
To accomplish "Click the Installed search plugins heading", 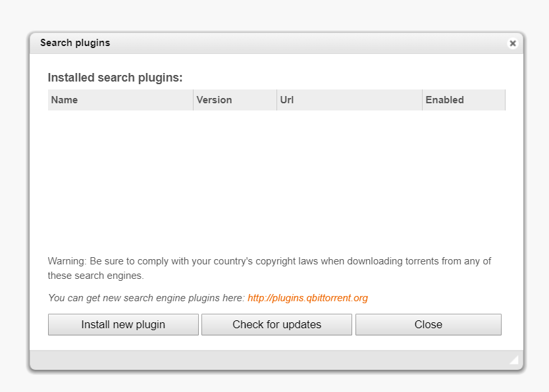I will click(115, 78).
